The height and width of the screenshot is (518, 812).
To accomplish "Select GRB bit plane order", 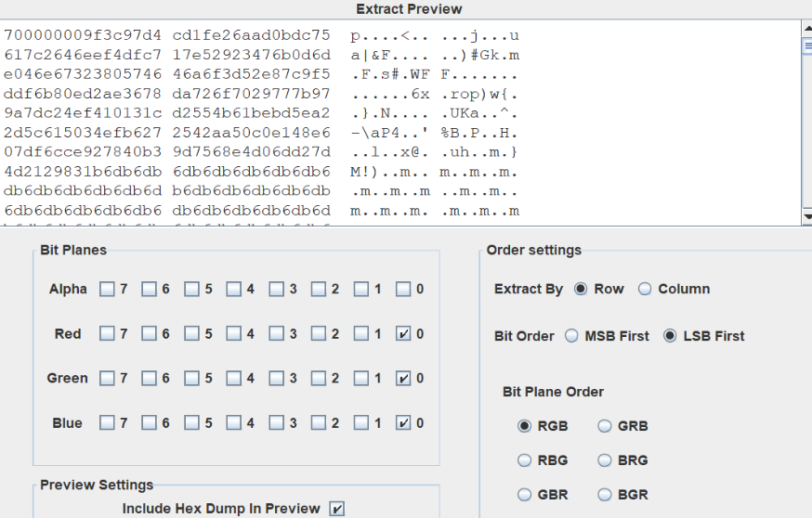I will [605, 426].
